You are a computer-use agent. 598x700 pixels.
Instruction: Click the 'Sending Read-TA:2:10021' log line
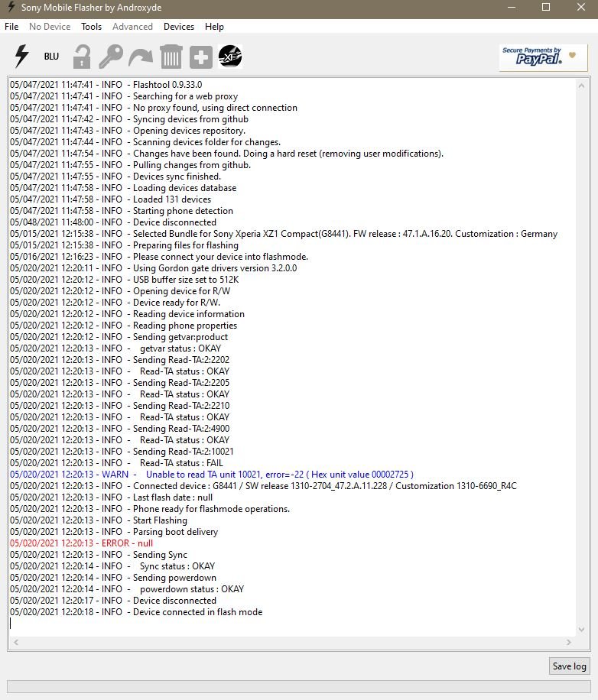click(122, 452)
